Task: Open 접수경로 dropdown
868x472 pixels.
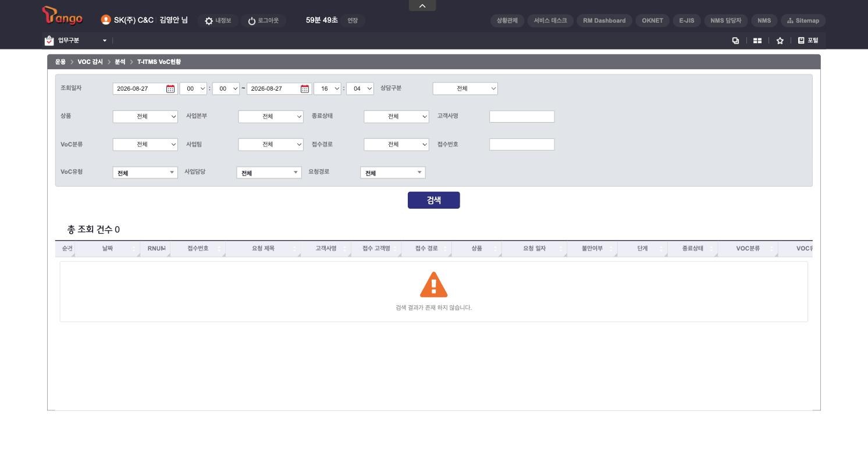Action: [x=397, y=145]
